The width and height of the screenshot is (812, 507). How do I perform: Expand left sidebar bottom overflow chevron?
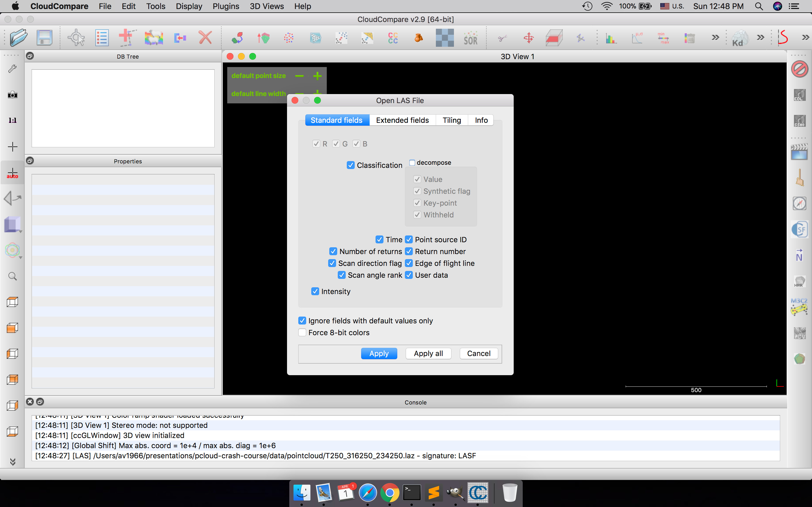pos(12,462)
